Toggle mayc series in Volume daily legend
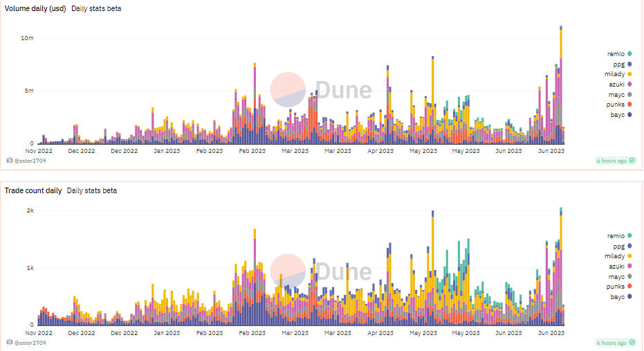 point(620,95)
